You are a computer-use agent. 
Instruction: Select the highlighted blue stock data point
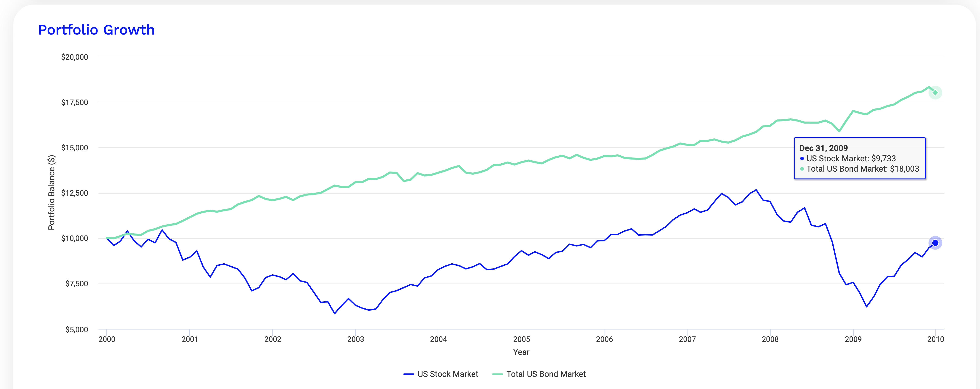point(935,243)
